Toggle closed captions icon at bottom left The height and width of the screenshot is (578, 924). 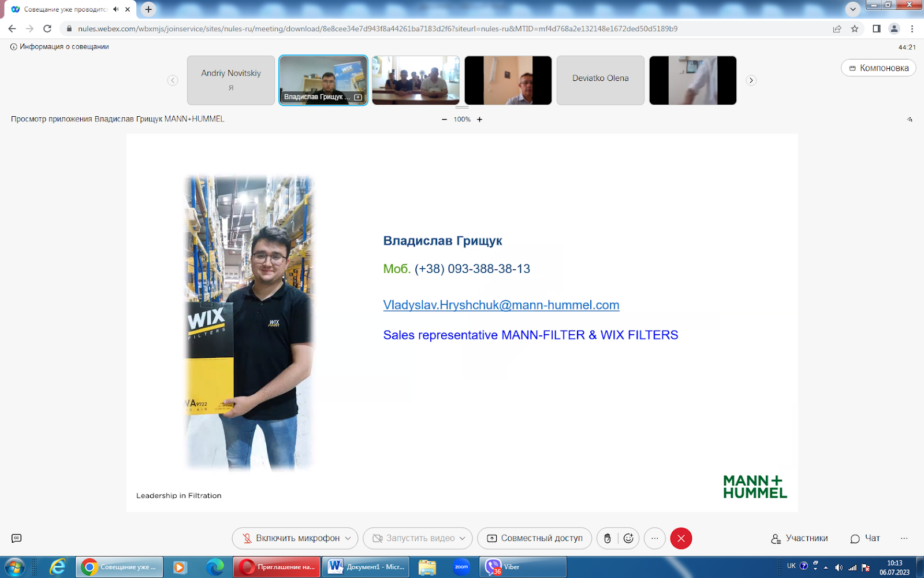tap(17, 538)
